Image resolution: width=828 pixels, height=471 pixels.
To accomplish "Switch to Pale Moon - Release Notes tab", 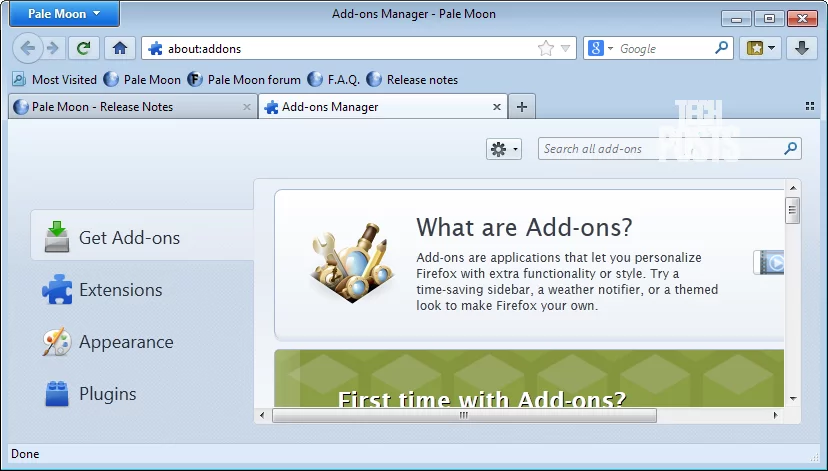I will 133,107.
